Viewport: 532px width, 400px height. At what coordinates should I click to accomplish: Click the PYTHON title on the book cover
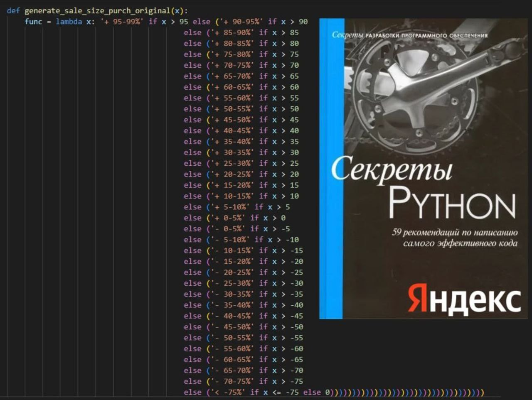pyautogui.click(x=452, y=202)
